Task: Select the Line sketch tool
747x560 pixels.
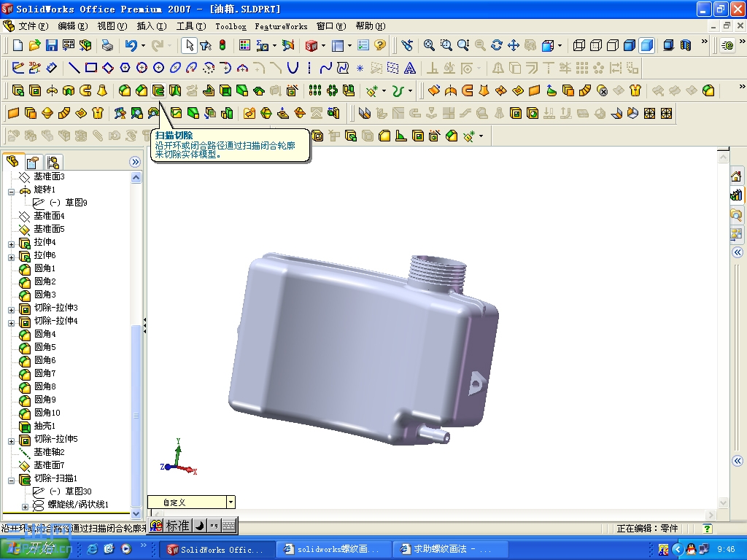Action: (x=74, y=69)
